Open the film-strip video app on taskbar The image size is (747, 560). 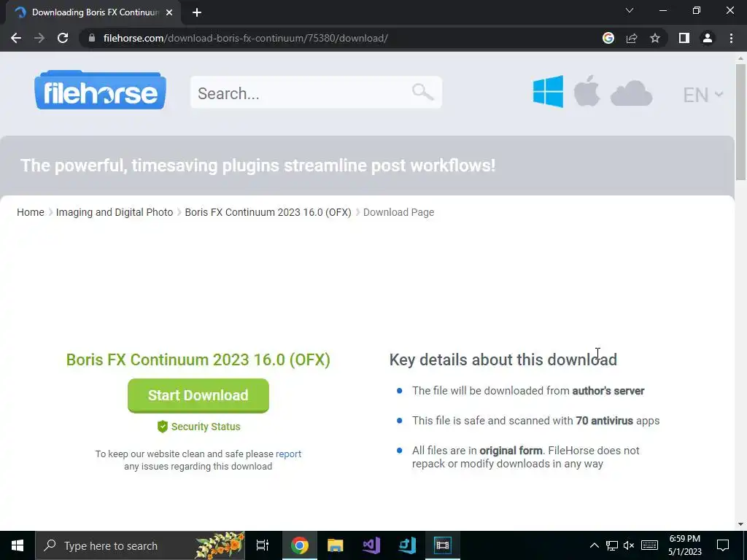click(x=443, y=545)
